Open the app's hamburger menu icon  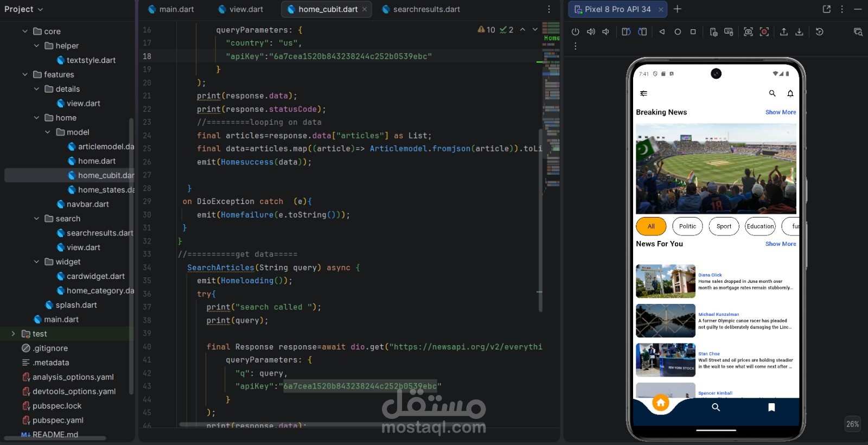click(643, 93)
